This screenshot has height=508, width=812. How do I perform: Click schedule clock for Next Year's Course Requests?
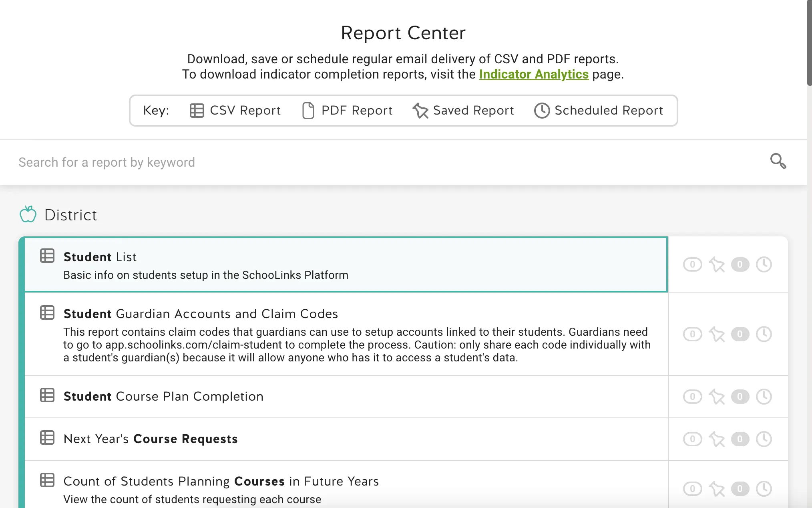coord(764,439)
